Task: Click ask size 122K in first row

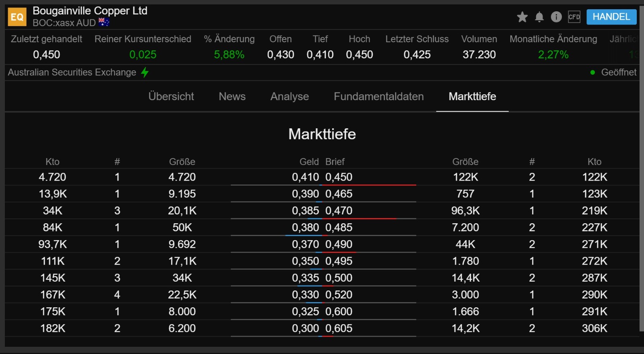Action: click(x=465, y=177)
